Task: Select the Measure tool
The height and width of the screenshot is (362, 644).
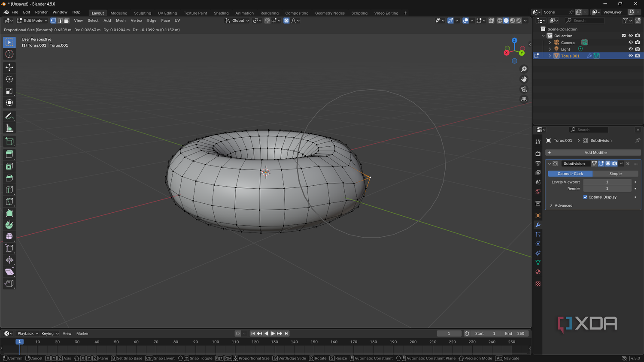Action: coord(9,128)
